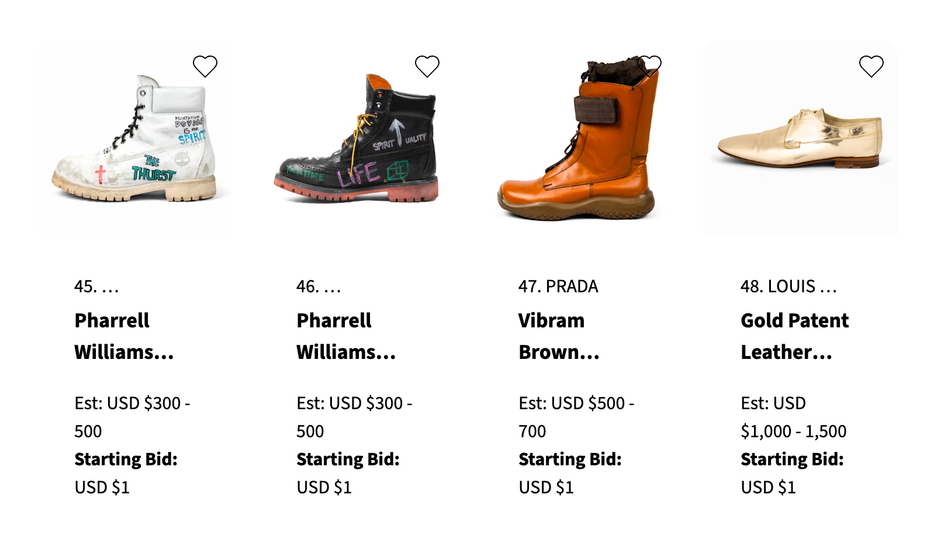Viewport: 934px width, 560px height.
Task: Open lot 45 Pharrell Williams title link
Action: tap(124, 336)
